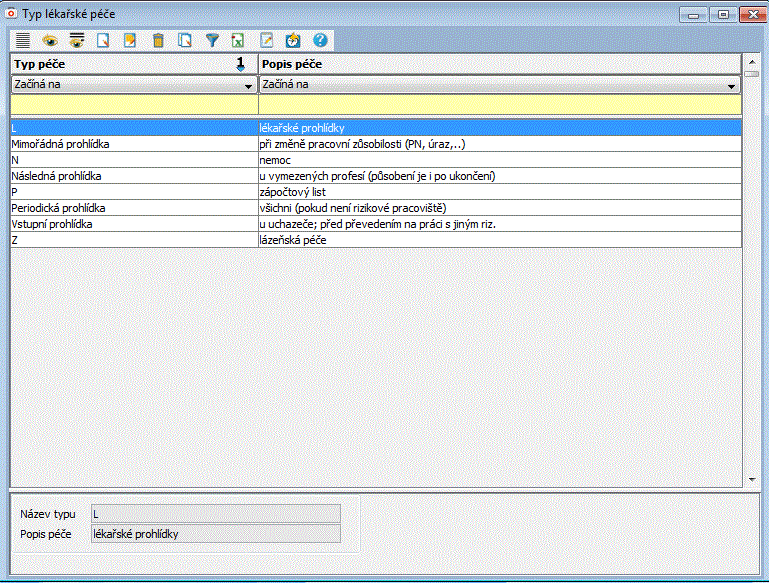Click the eye with lines icon

(x=77, y=41)
